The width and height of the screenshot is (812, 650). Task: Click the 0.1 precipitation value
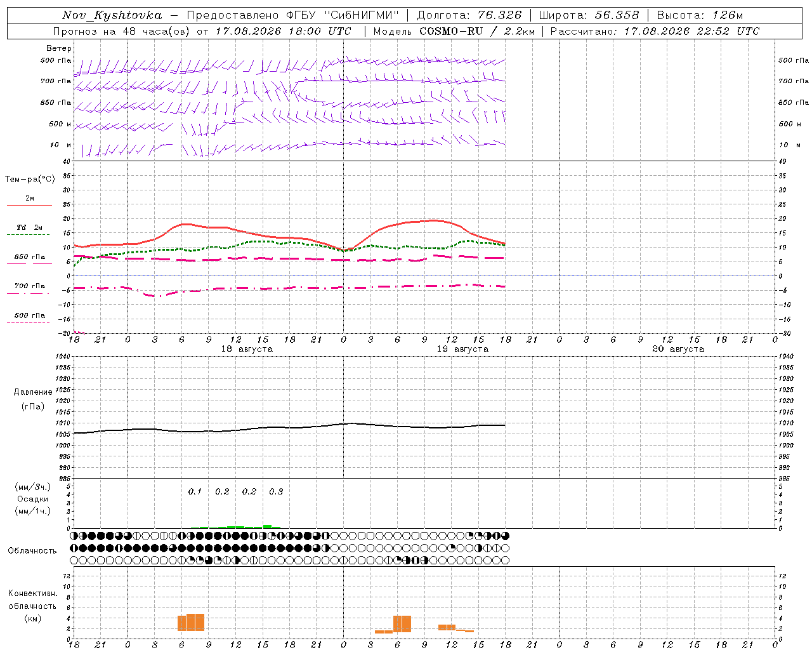(195, 491)
